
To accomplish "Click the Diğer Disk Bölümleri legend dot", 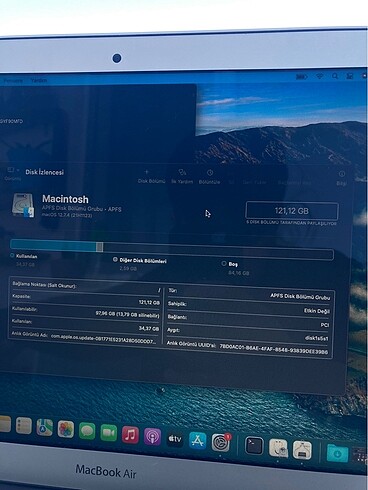I will 115,259.
